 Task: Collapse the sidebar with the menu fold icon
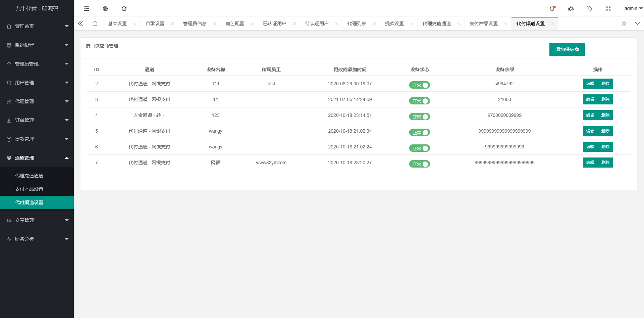click(87, 9)
